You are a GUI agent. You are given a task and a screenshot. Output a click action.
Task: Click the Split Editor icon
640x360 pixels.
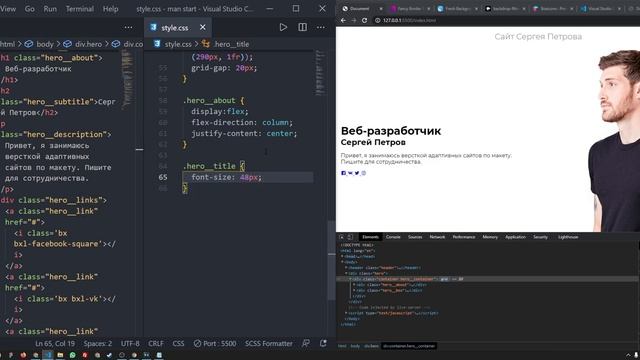click(302, 27)
